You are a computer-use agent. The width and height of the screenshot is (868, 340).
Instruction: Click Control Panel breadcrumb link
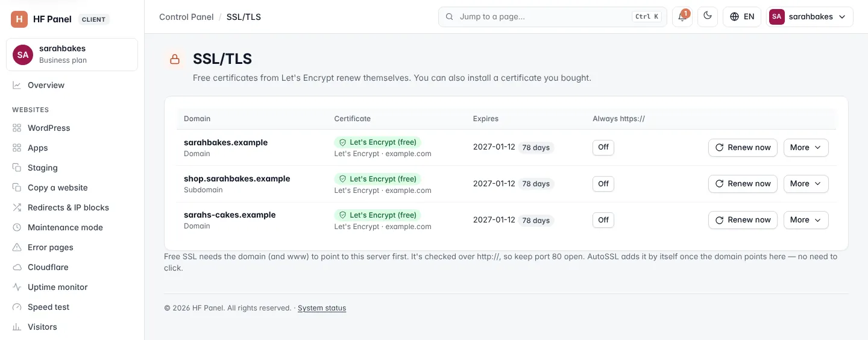pyautogui.click(x=186, y=17)
